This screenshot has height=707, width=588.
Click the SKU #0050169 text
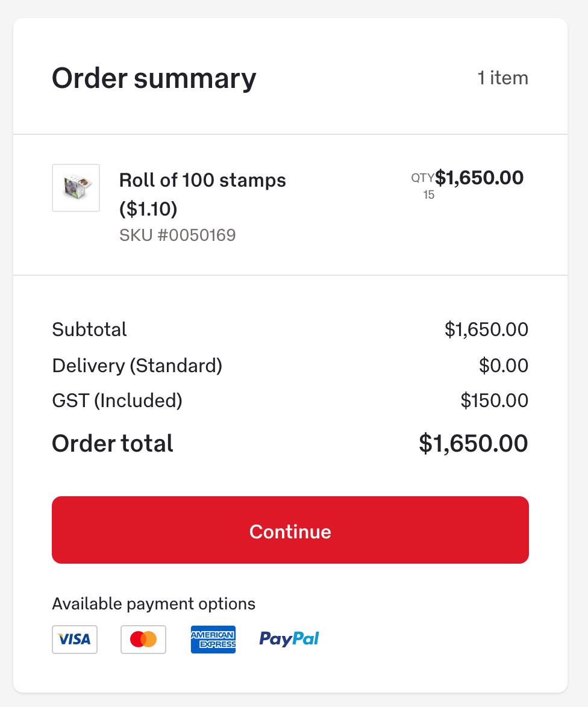178,235
